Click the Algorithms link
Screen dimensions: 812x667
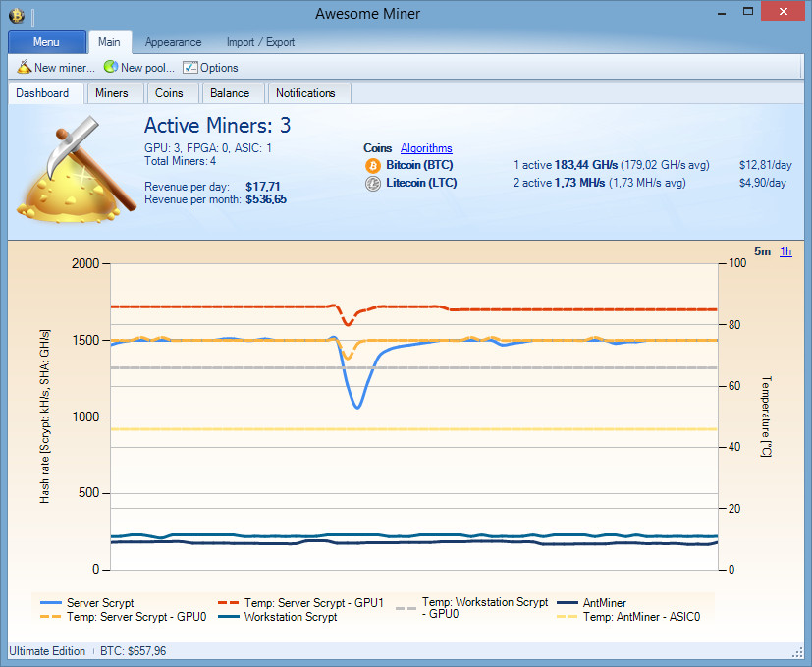coord(426,148)
